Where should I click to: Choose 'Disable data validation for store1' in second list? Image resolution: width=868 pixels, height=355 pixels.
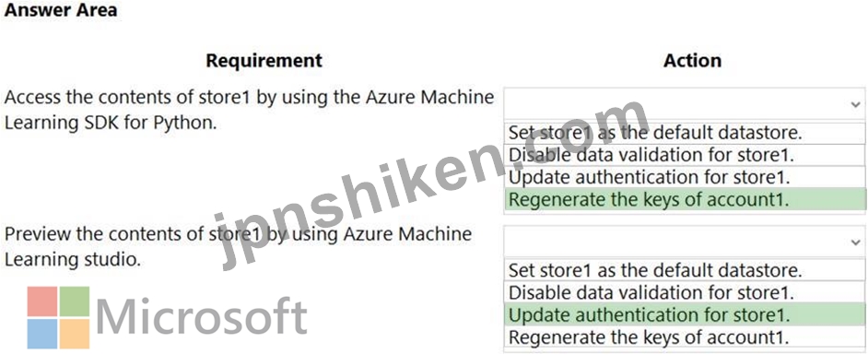click(685, 292)
